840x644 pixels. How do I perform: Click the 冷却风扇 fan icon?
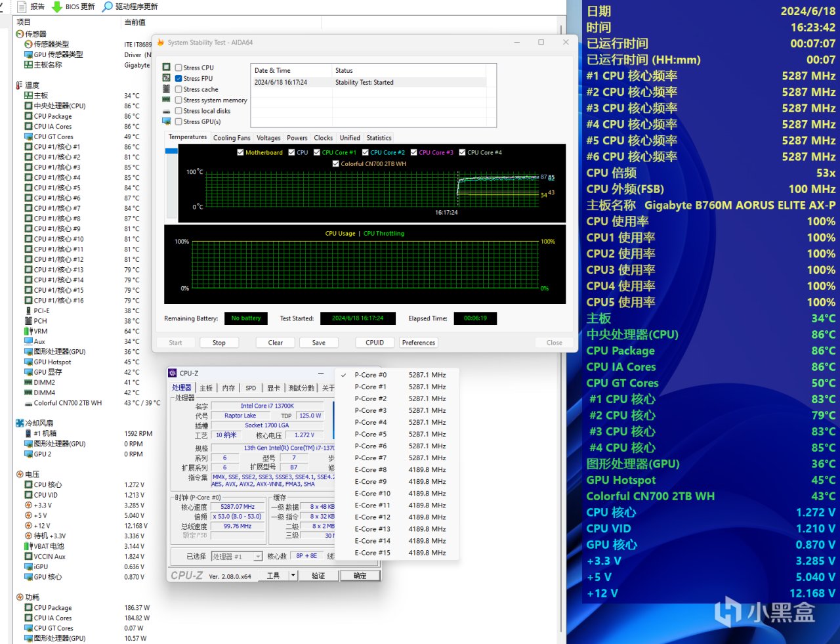point(20,423)
